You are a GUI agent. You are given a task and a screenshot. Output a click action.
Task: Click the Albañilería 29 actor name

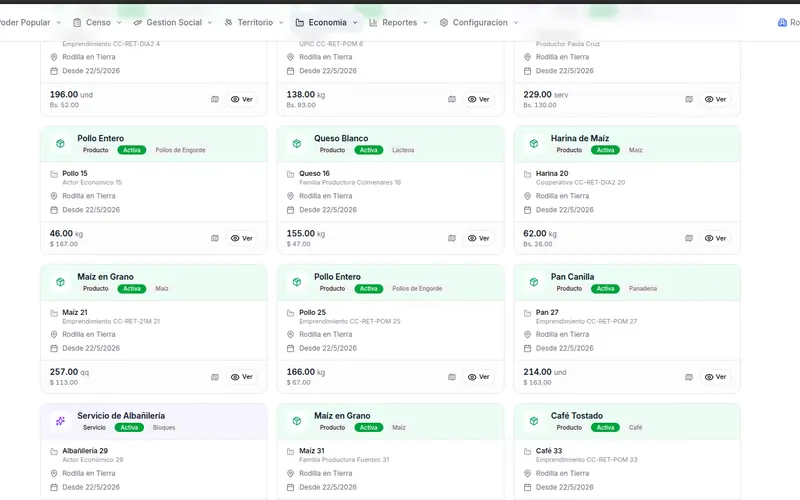click(85, 451)
